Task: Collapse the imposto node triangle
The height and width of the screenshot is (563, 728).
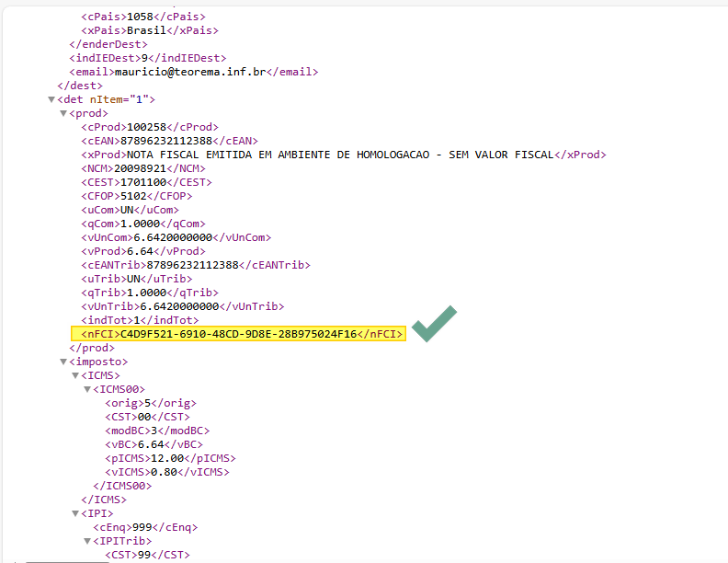Action: (63, 362)
